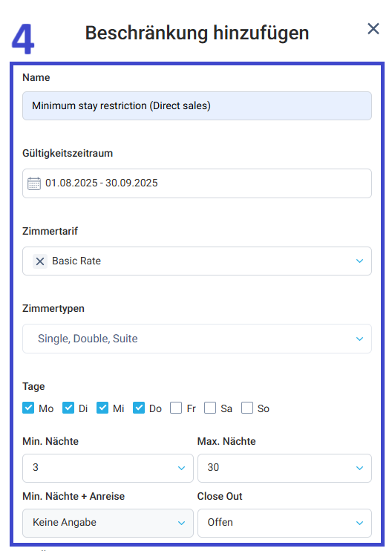Check the Sa checkbox
This screenshot has width=392, height=551.
210,408
